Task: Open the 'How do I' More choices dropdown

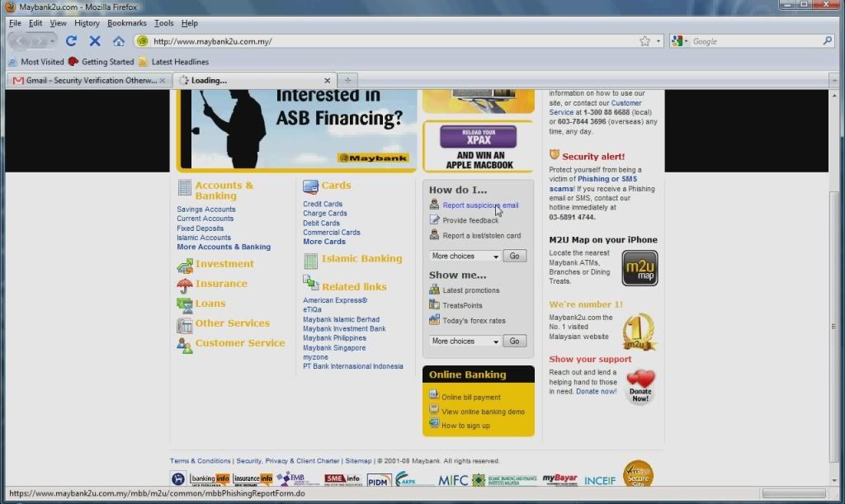Action: [x=465, y=256]
